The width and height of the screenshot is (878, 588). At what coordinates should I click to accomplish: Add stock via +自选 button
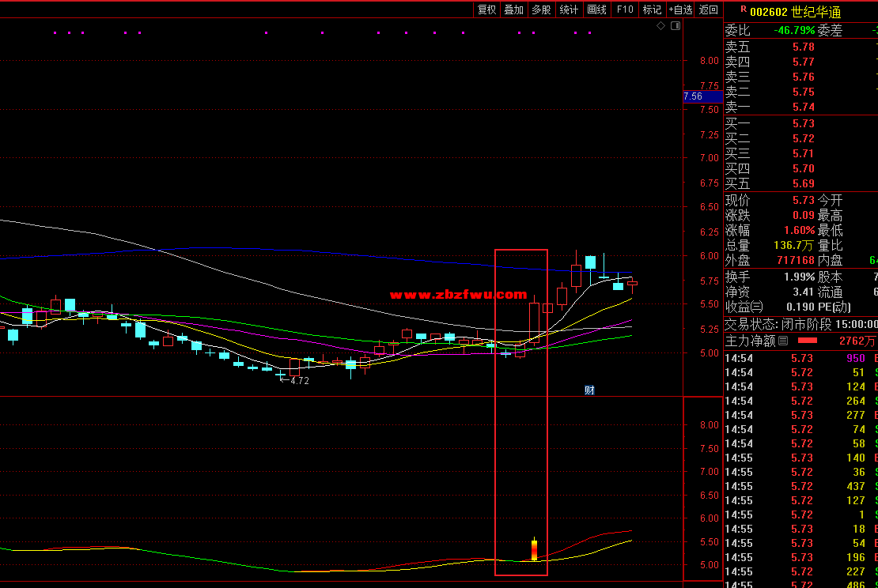680,9
